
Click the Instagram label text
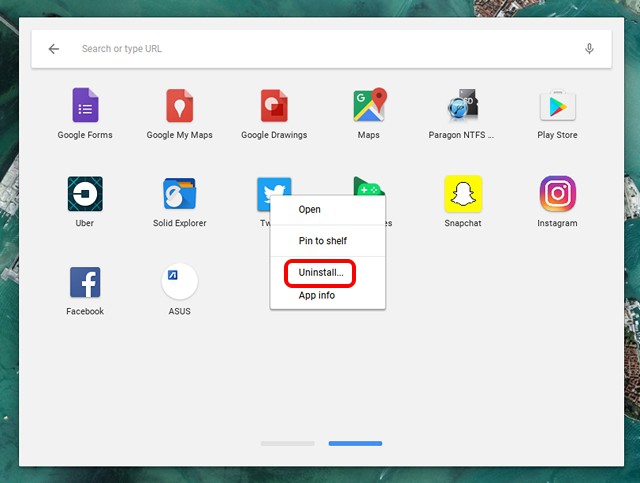coord(558,223)
